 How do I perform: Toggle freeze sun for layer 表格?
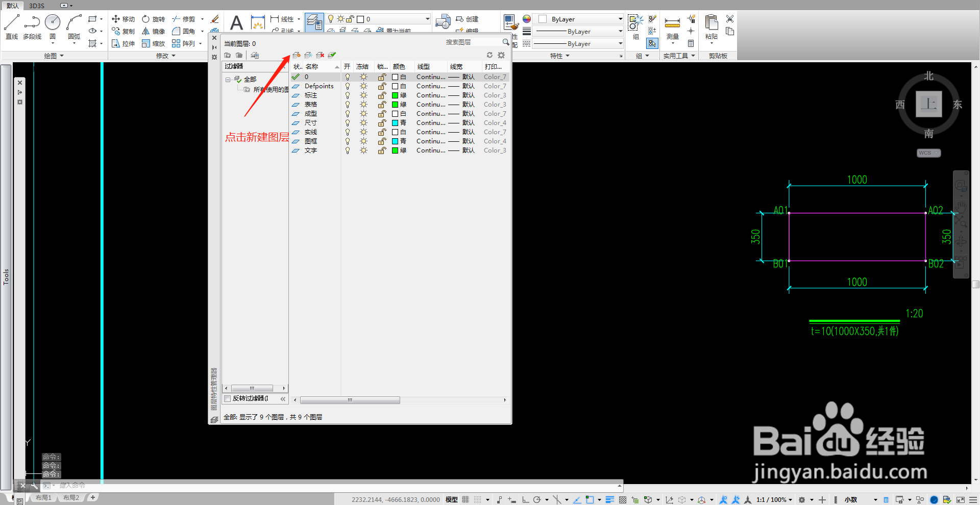click(x=363, y=105)
